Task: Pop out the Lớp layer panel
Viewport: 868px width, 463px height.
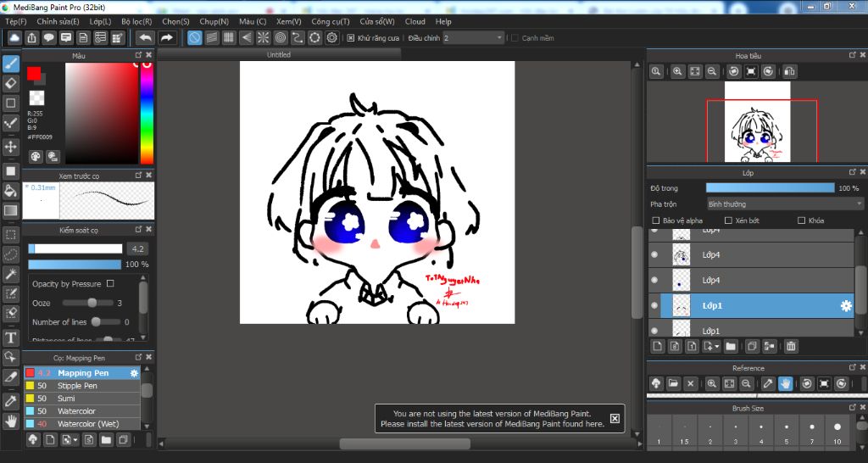Action: coord(853,173)
